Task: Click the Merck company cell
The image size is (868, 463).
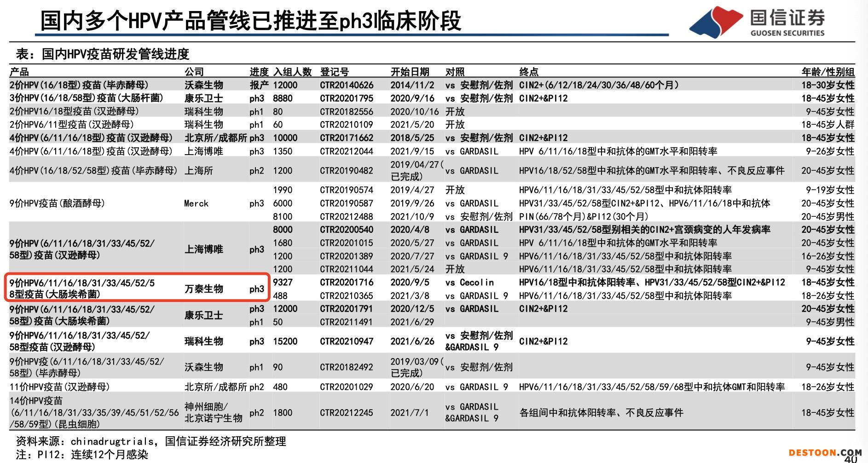Action: tap(196, 203)
